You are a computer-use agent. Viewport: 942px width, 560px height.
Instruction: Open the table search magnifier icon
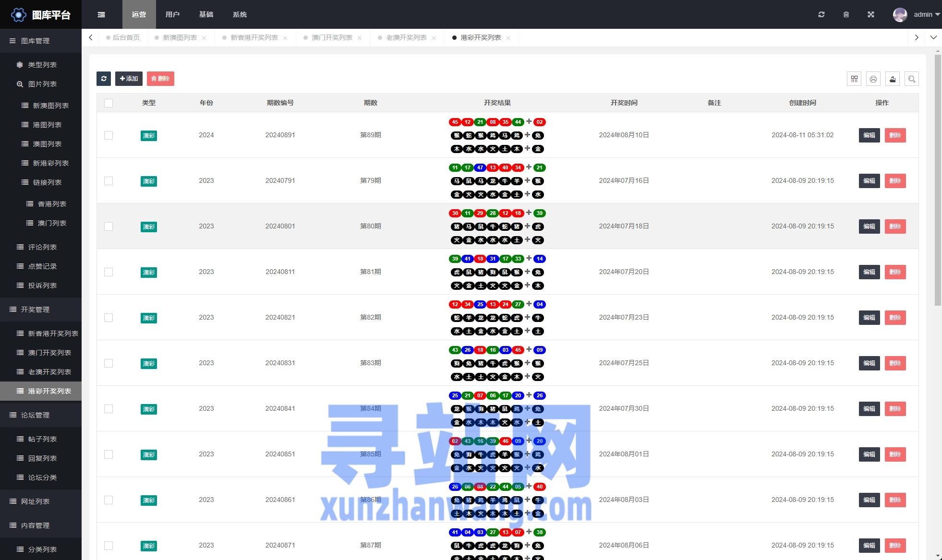coord(912,79)
